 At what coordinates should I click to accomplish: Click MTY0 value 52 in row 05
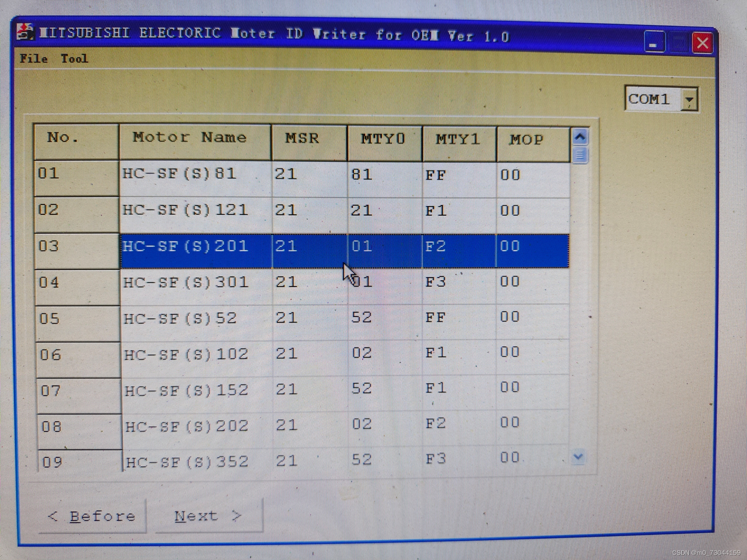(385, 322)
